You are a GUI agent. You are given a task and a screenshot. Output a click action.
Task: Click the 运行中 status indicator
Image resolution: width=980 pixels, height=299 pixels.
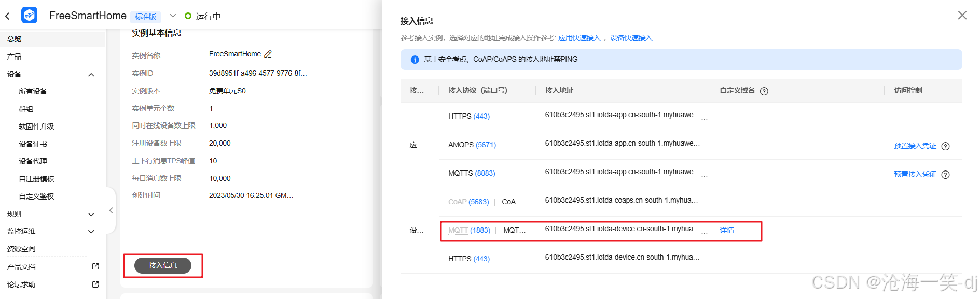[203, 16]
